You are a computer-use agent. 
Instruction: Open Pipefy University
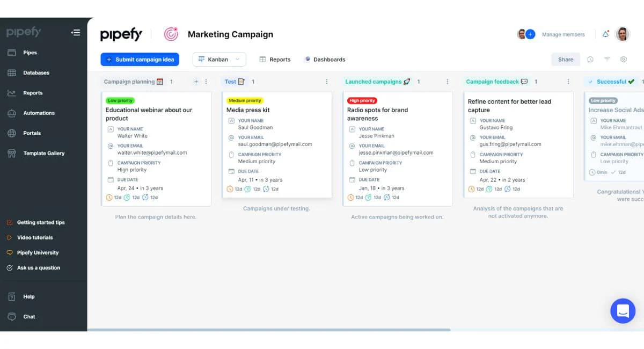38,252
